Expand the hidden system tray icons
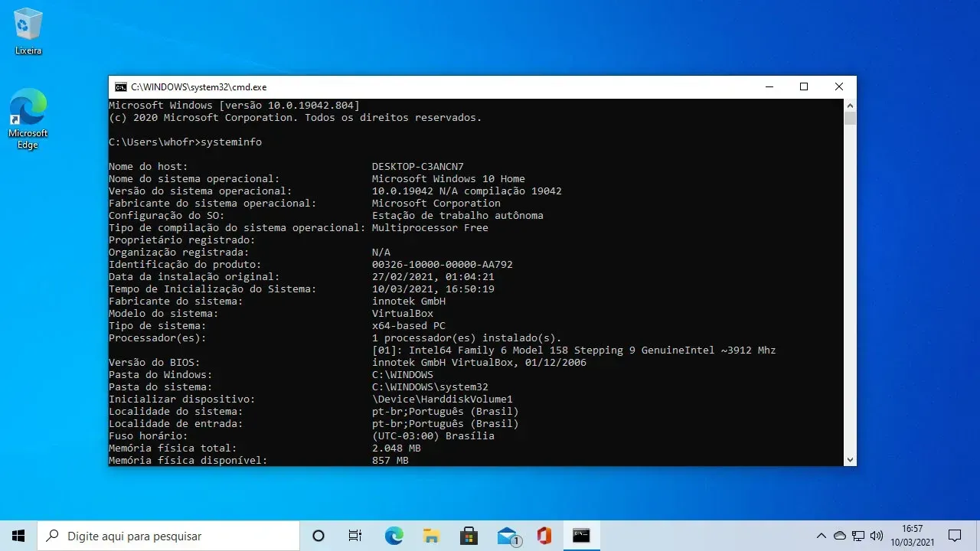 [822, 536]
